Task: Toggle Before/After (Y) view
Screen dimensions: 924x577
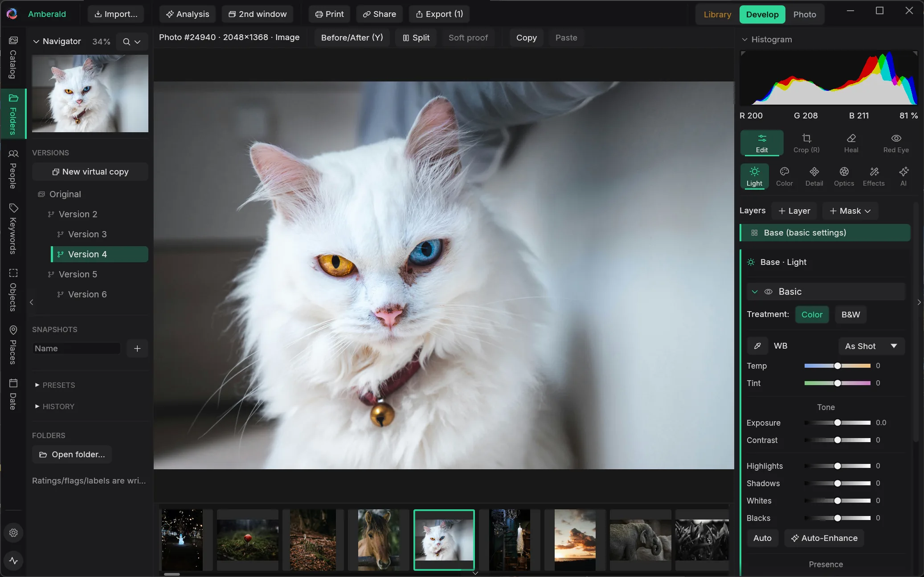Action: coord(352,37)
